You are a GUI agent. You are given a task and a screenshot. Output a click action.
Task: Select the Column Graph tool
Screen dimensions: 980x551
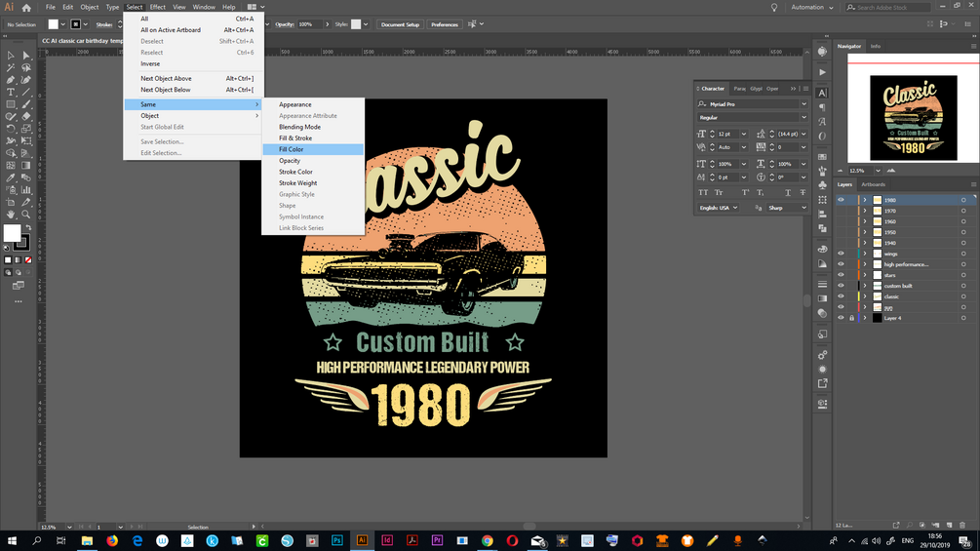26,190
